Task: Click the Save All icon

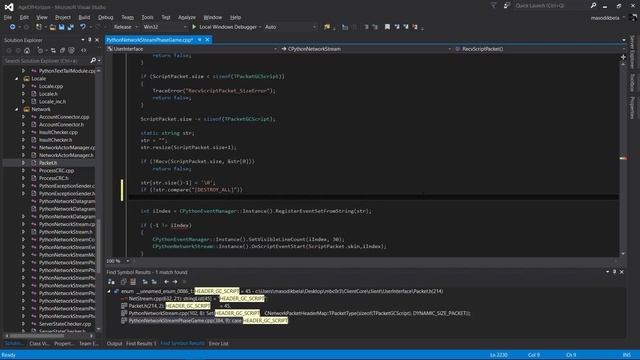Action: pyautogui.click(x=71, y=27)
